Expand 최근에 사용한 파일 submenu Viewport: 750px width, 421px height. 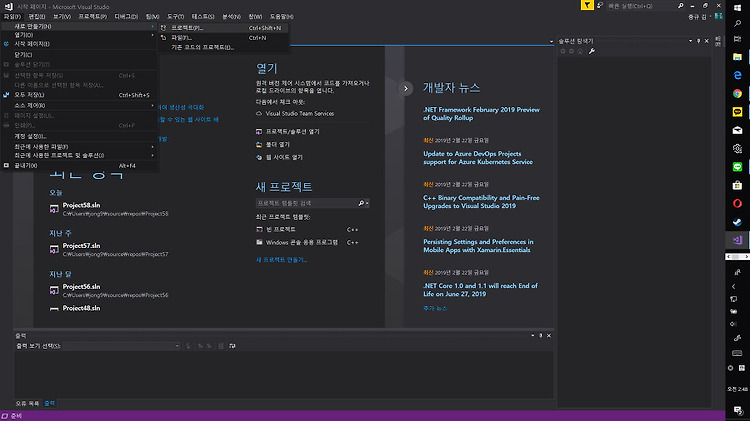[79, 147]
